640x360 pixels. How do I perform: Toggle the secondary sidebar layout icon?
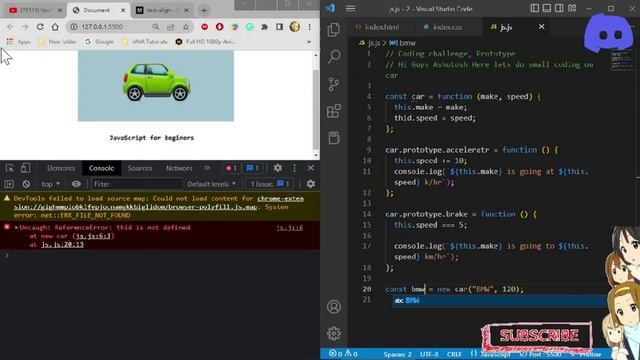coord(559,8)
